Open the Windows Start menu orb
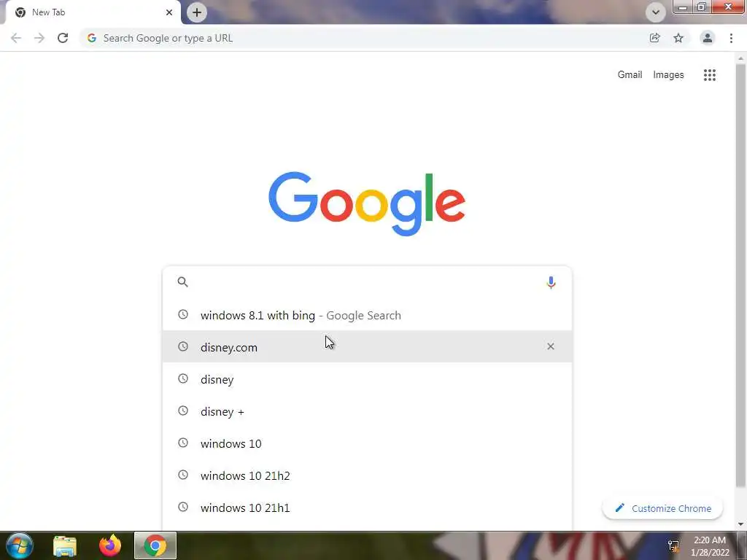Viewport: 747px width, 560px height. [x=20, y=545]
